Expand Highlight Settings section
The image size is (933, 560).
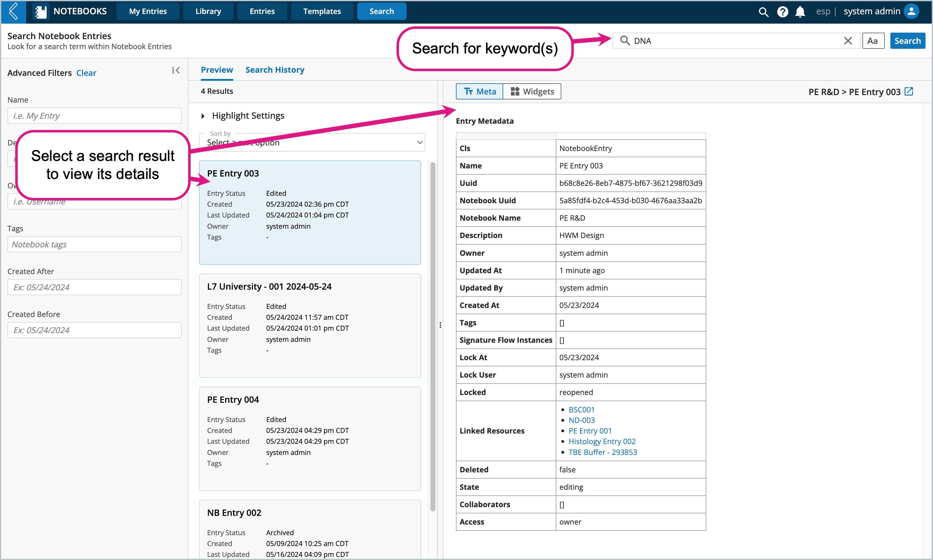(x=243, y=116)
